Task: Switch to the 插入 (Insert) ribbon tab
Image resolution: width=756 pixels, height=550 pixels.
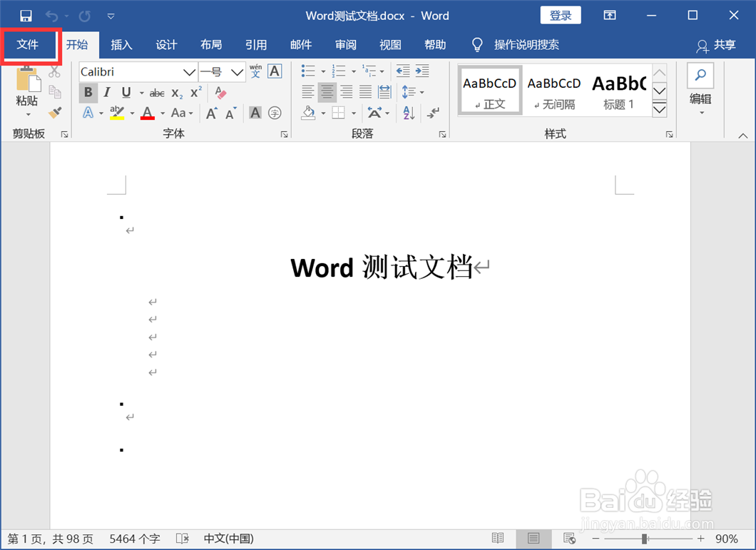Action: pyautogui.click(x=121, y=44)
